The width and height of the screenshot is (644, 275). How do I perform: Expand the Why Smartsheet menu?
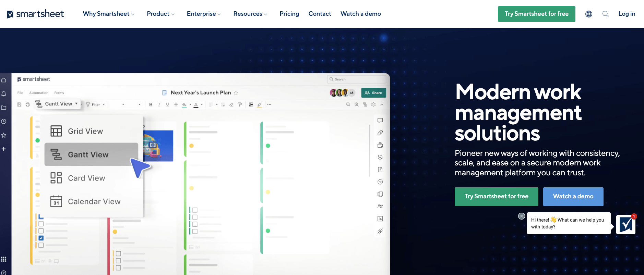point(108,14)
